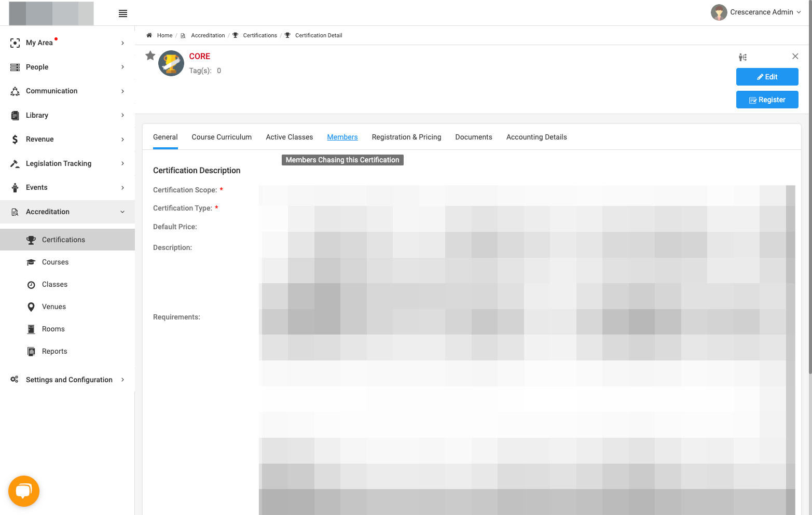Click the Events sidebar icon
The width and height of the screenshot is (812, 515).
point(15,188)
